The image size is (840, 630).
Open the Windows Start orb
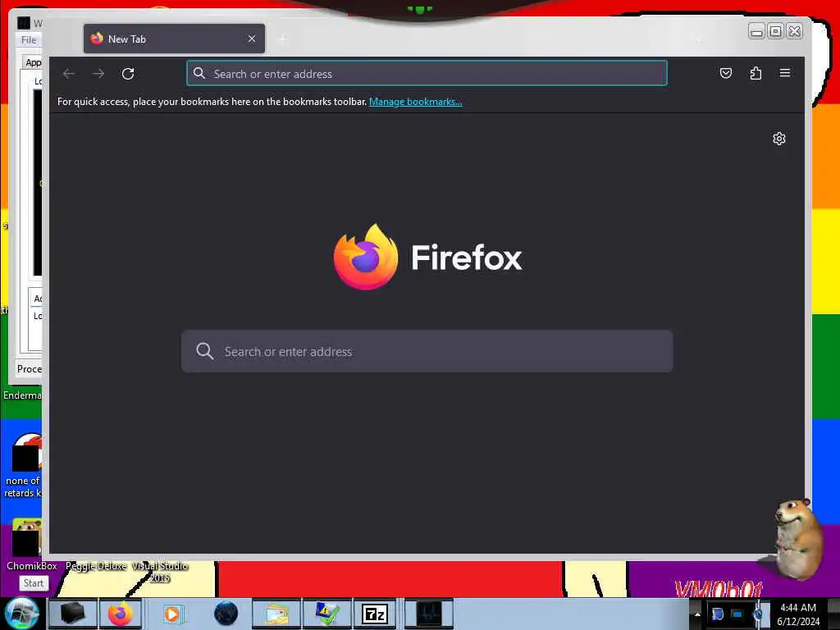pyautogui.click(x=21, y=614)
